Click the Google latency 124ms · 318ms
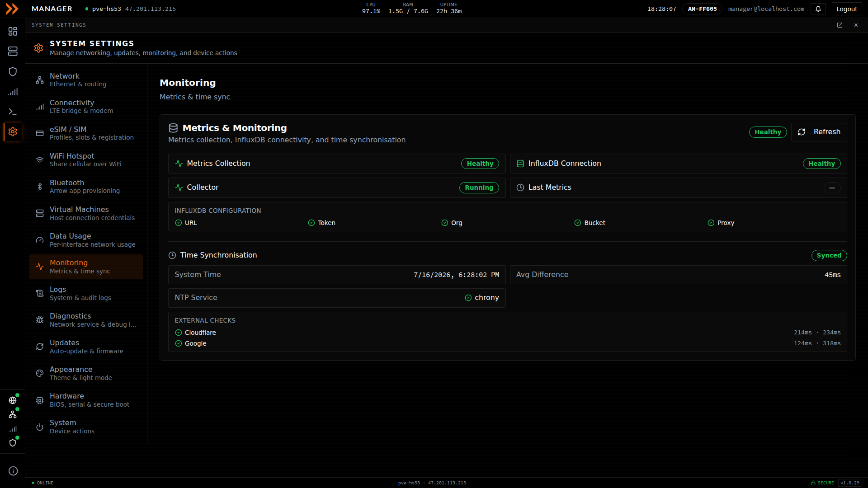 coord(817,343)
